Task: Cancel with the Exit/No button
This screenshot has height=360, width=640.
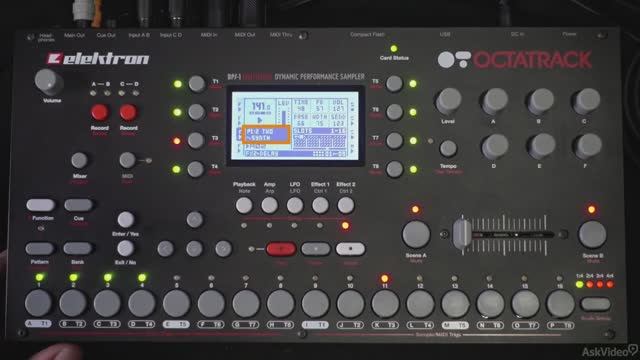Action: pyautogui.click(x=125, y=248)
